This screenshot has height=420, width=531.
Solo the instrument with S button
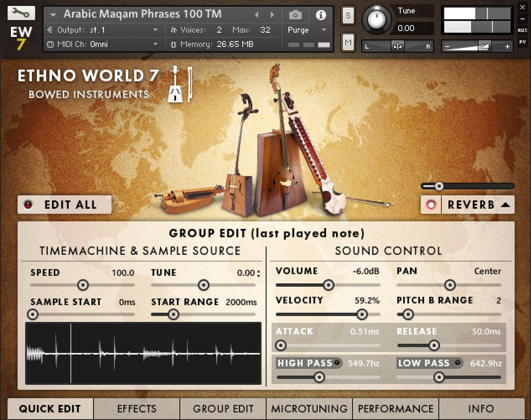[348, 15]
